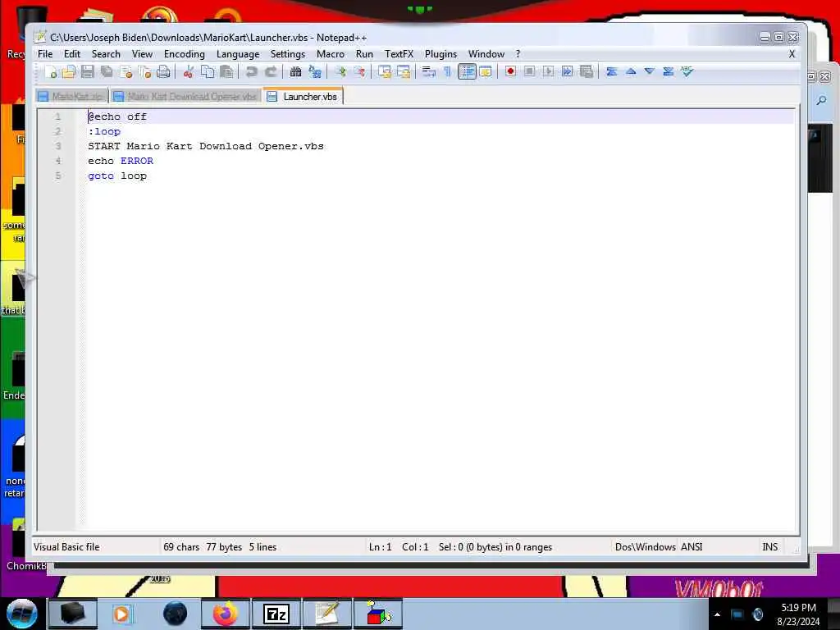Stop macro recording with the square icon

(529, 71)
